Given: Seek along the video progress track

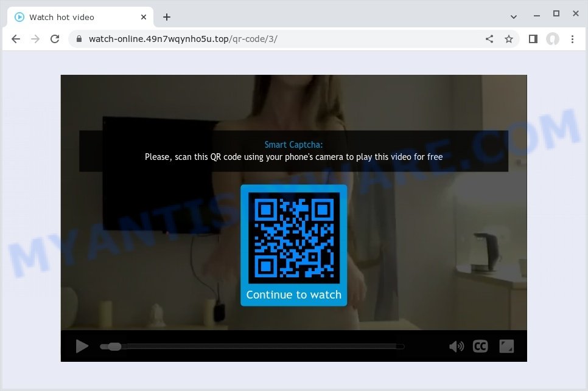Looking at the screenshot, I should coord(253,347).
